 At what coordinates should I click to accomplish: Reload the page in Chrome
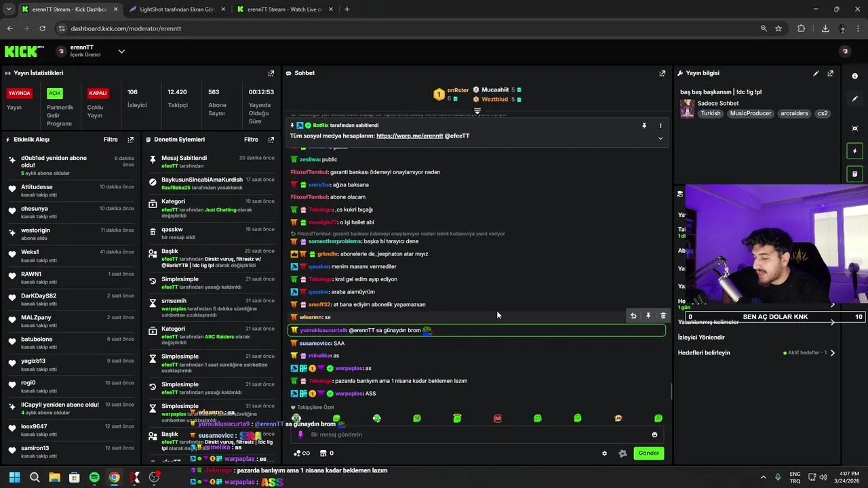(x=42, y=28)
